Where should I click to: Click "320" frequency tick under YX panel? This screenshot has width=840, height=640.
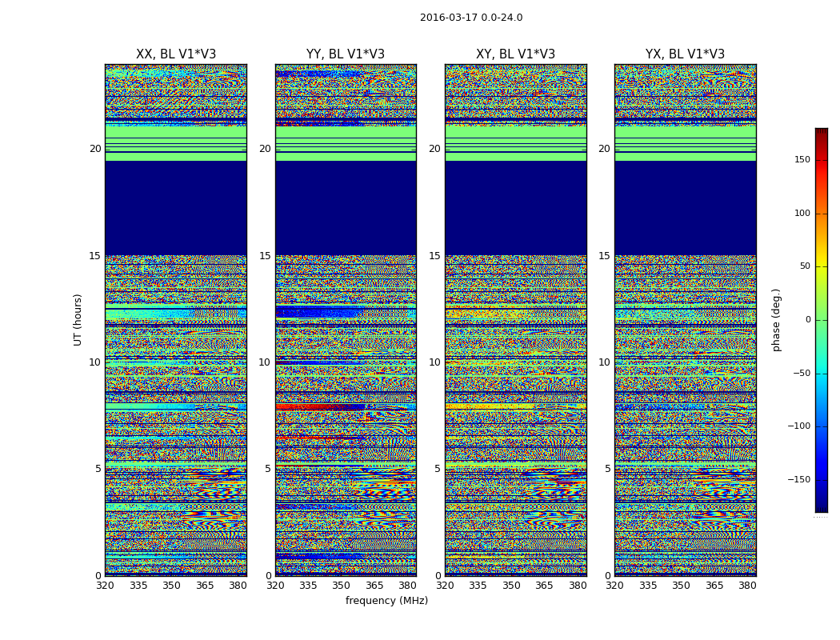[x=615, y=586]
